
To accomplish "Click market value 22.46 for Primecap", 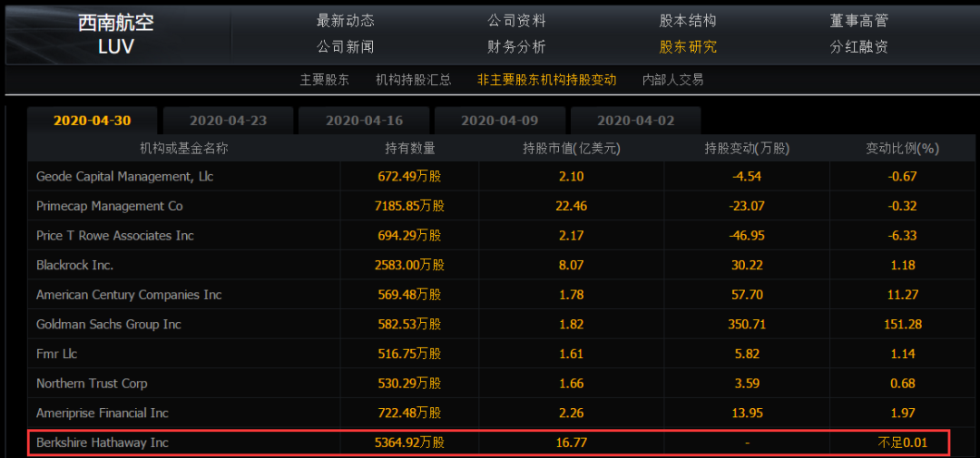I will click(x=572, y=206).
